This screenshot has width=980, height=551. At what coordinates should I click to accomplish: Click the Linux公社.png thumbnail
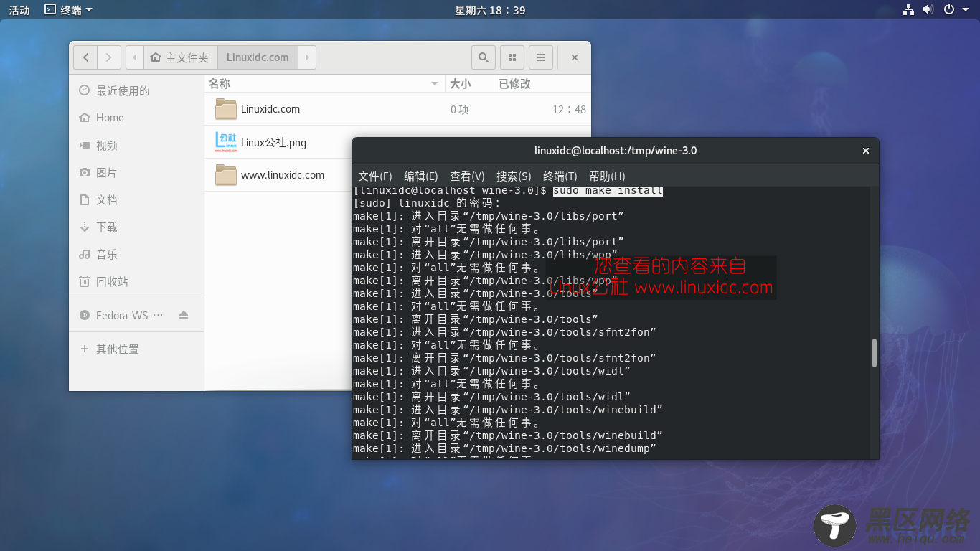coord(226,142)
